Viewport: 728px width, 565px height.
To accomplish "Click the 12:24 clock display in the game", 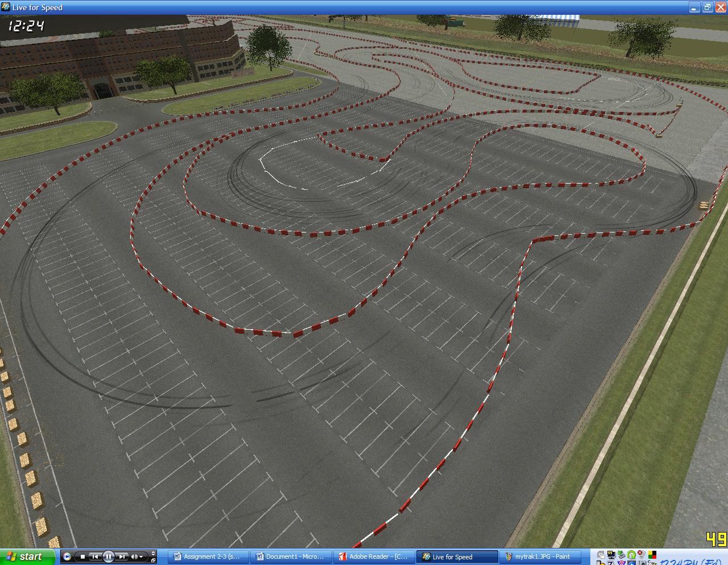I will click(x=26, y=25).
